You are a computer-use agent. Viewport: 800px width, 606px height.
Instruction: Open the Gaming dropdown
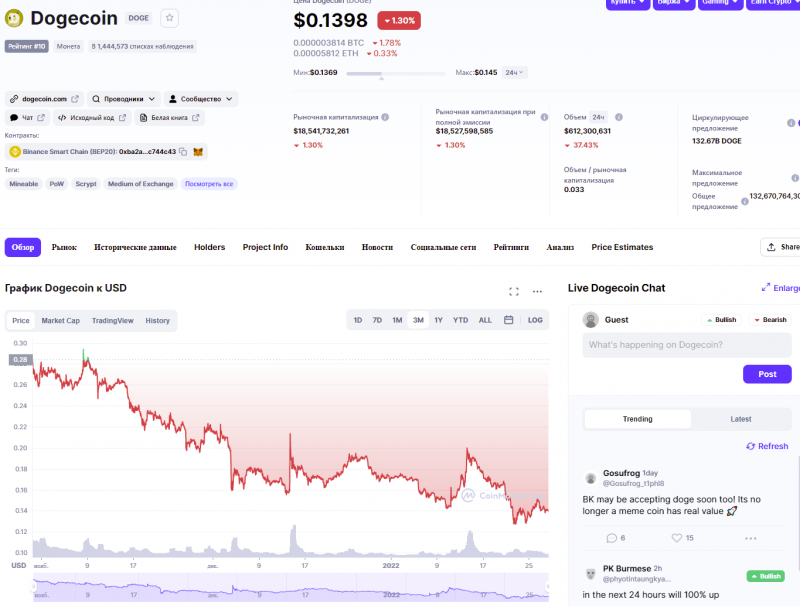(720, 3)
